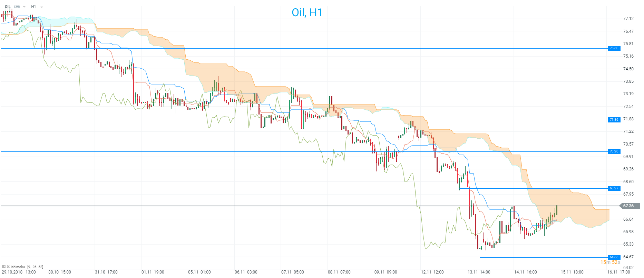Remove the Ichimoku indicator with the X
The width and height of the screenshot is (644, 278).
8,267
